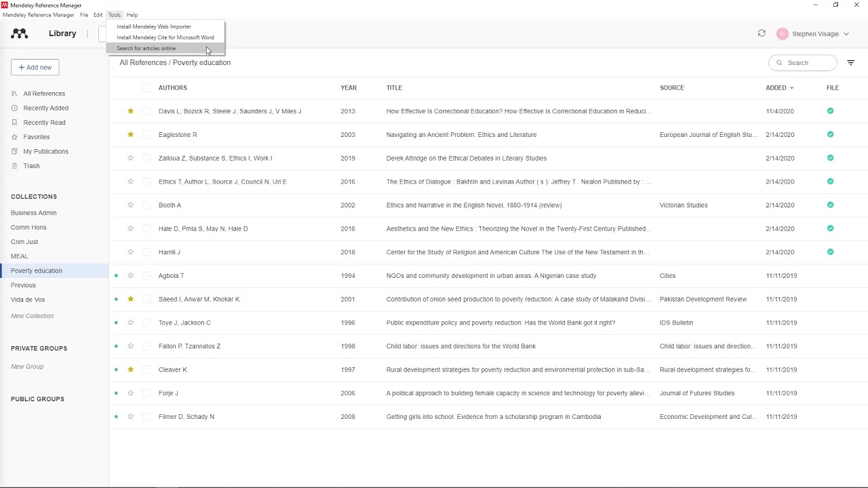Click the unread dot for Forje J
This screenshot has height=488, width=868.
click(117, 393)
